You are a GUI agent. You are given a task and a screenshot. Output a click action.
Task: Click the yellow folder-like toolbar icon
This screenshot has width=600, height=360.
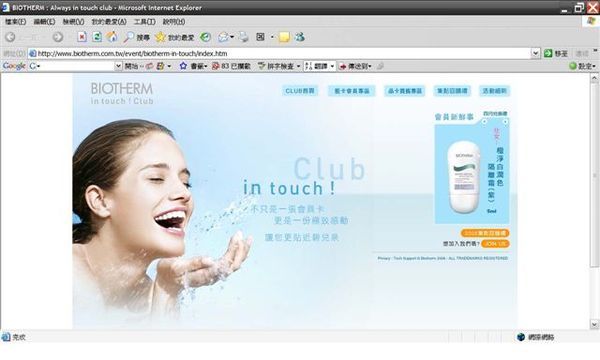click(x=284, y=37)
